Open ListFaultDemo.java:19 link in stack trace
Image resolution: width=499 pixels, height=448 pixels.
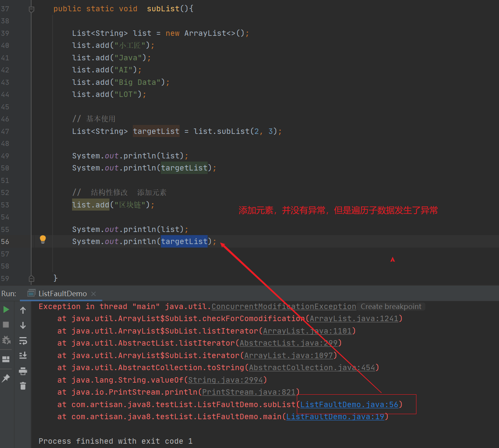pyautogui.click(x=335, y=416)
